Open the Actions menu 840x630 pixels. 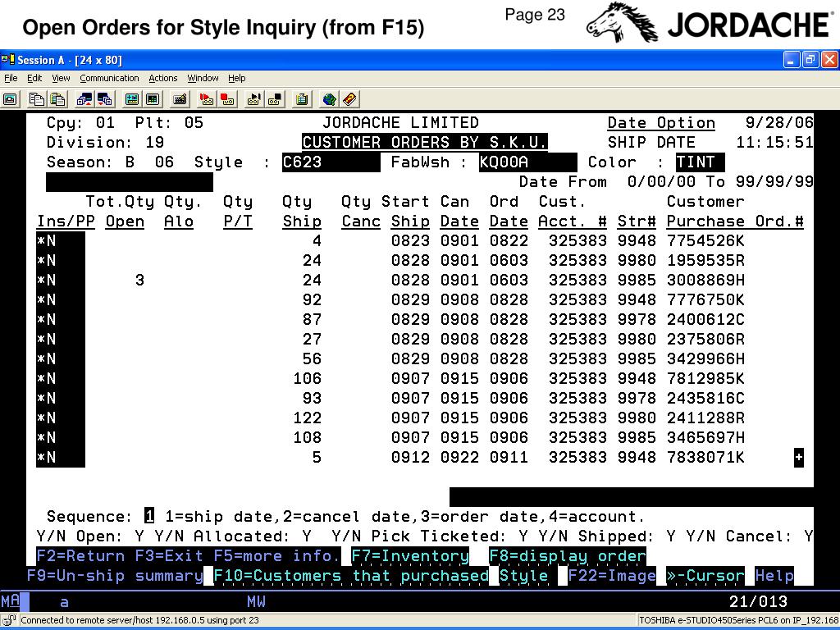tap(163, 78)
